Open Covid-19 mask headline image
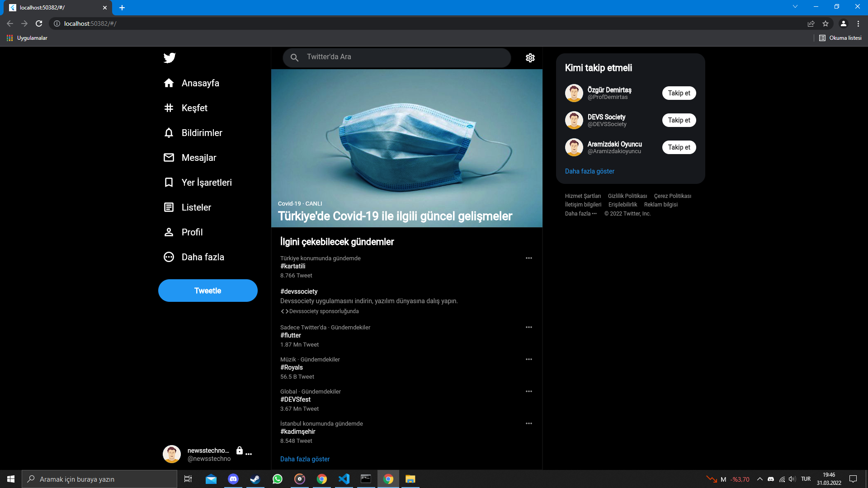The image size is (868, 488). pyautogui.click(x=407, y=148)
